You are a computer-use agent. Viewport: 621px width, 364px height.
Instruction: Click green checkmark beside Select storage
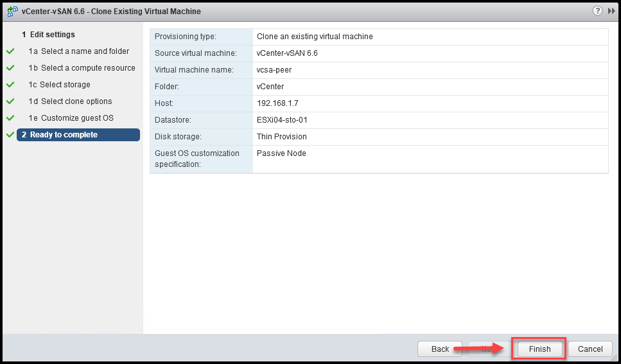11,84
